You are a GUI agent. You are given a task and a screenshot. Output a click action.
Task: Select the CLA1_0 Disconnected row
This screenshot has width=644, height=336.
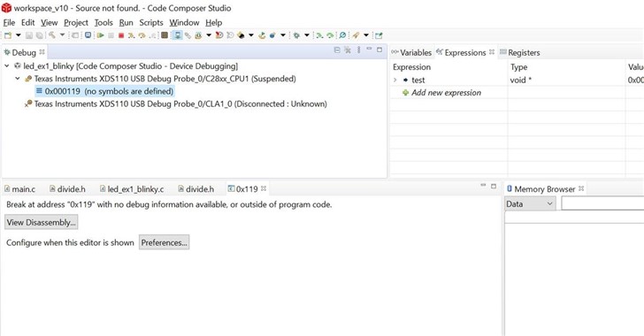coord(176,104)
